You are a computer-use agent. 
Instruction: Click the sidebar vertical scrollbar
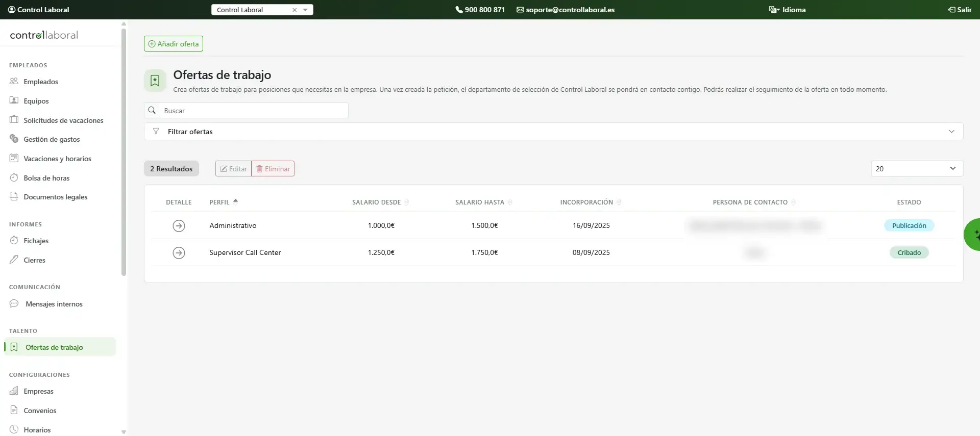click(124, 152)
